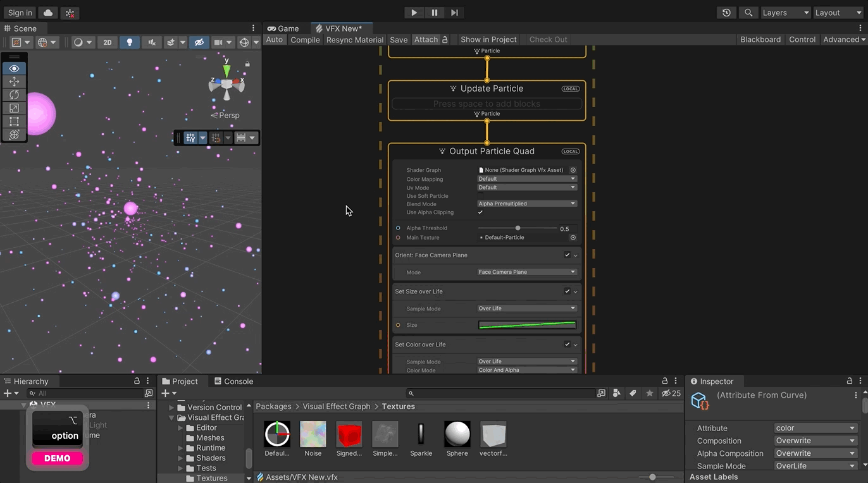Screen dimensions: 868x483
Task: Disable the Orient Face Camera Plane block
Action: [567, 255]
